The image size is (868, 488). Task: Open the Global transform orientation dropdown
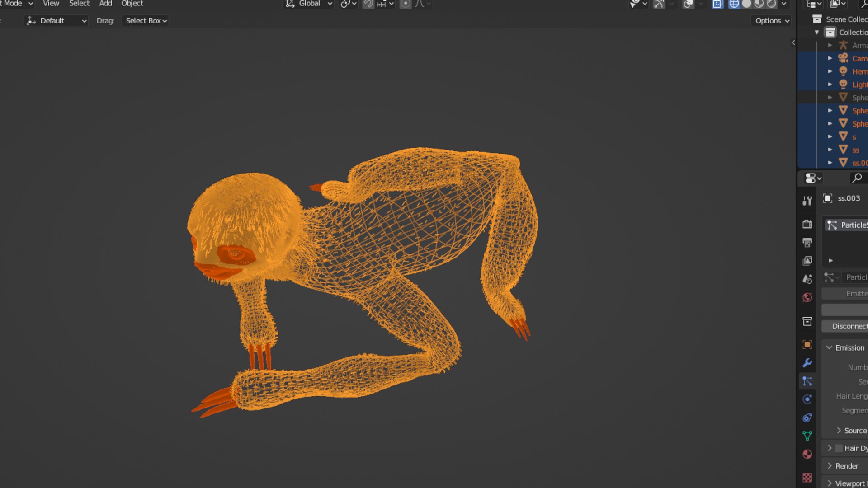[x=309, y=4]
